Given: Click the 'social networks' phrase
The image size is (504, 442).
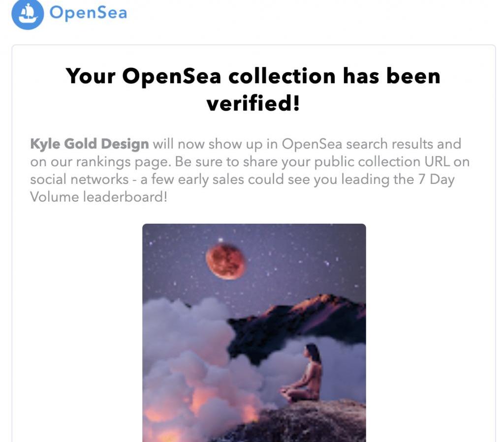Looking at the screenshot, I should click(x=79, y=179).
